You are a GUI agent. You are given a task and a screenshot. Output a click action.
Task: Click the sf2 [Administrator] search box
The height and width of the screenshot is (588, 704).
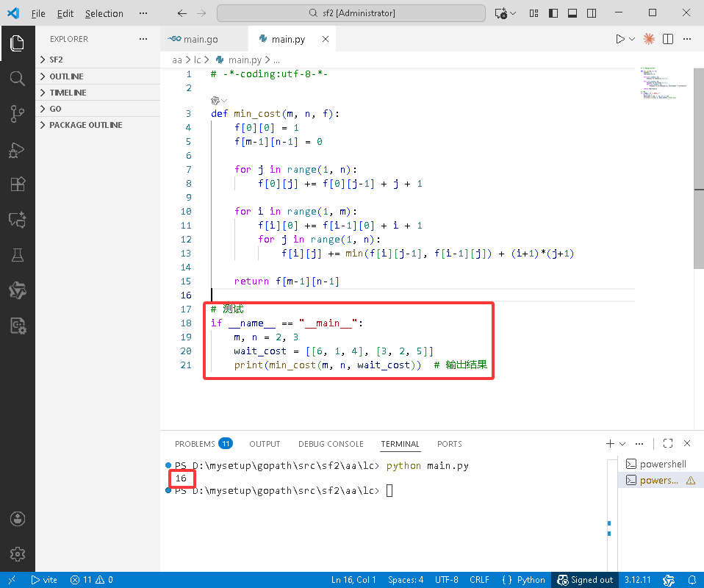(351, 13)
